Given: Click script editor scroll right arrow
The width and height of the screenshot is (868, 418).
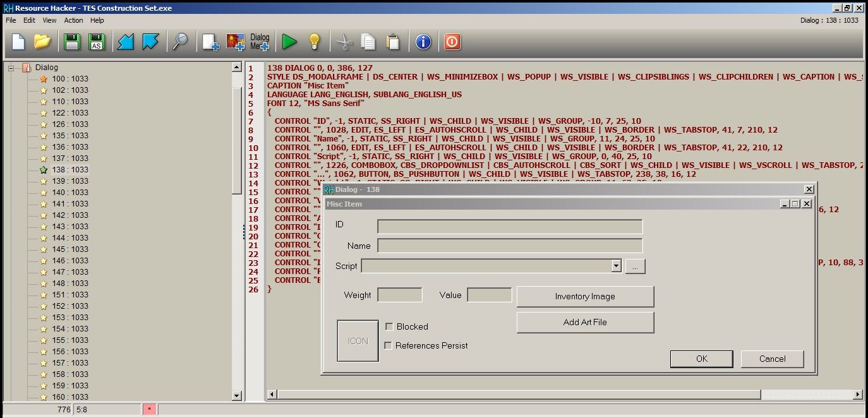Looking at the screenshot, I should coord(859,395).
